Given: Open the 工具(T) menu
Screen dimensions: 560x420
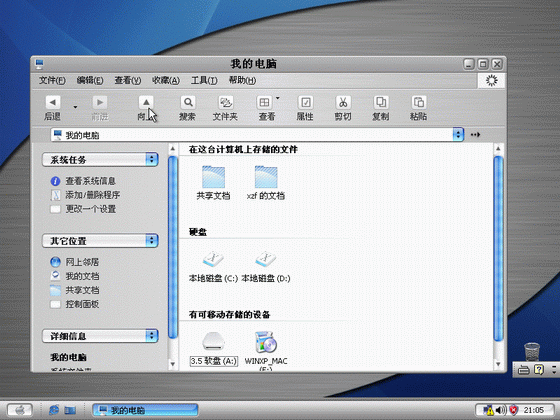Looking at the screenshot, I should click(x=204, y=80).
